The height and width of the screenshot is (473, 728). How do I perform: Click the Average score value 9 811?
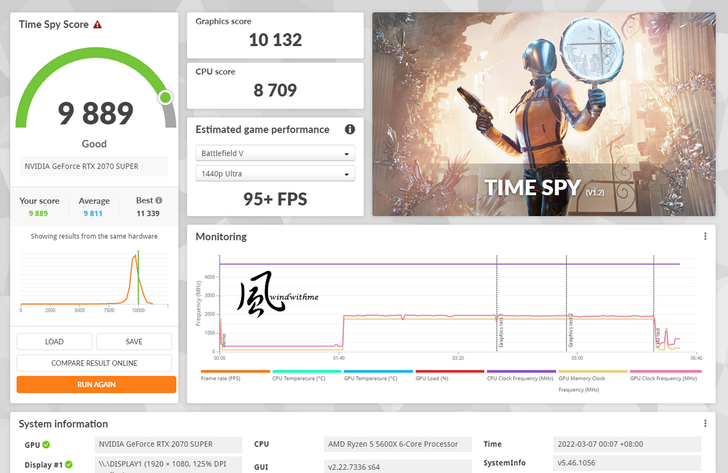click(93, 214)
